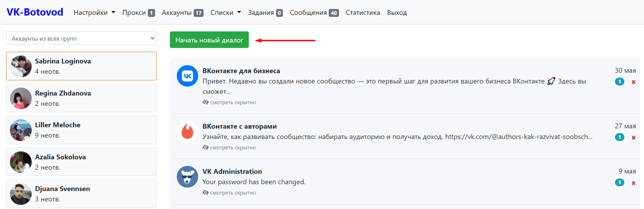This screenshot has height=209, width=644.
Task: Delete the ВКонтакте для бизнеса dialog with red x
Action: (x=633, y=82)
